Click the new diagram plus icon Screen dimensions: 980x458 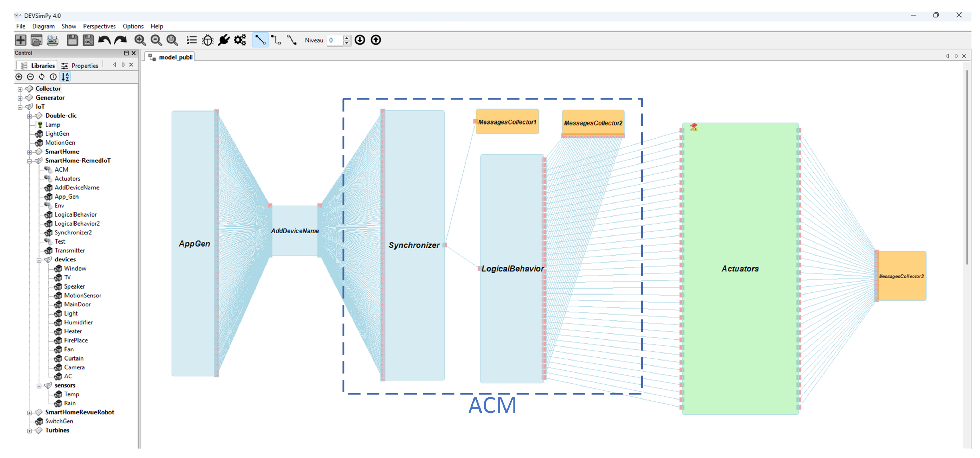coord(21,40)
